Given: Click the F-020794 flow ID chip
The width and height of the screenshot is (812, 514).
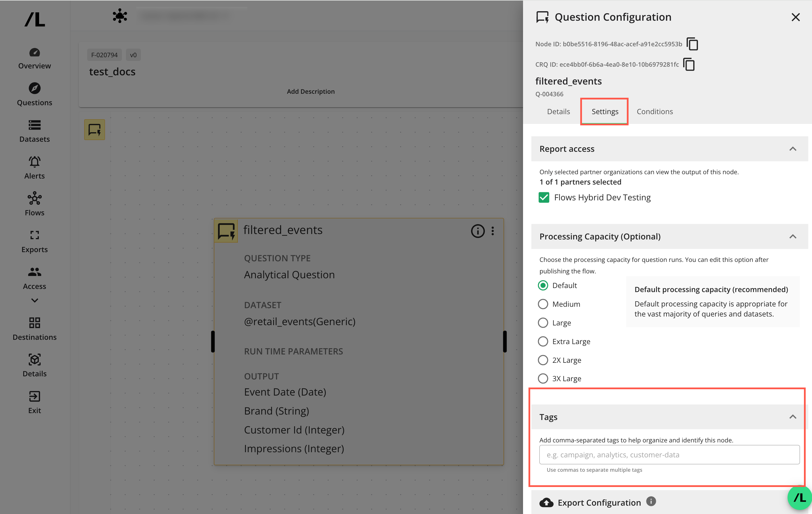Looking at the screenshot, I should pos(104,55).
